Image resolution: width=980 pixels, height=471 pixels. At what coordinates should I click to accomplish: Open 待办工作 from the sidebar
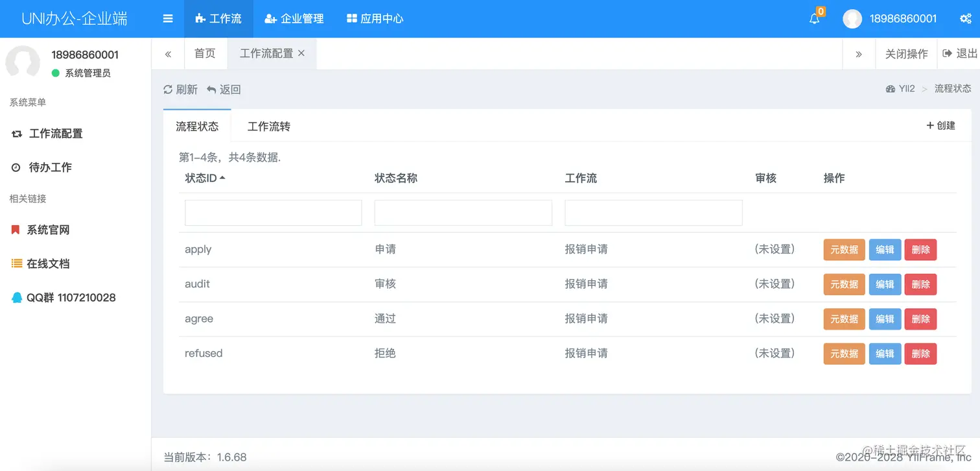(x=49, y=167)
